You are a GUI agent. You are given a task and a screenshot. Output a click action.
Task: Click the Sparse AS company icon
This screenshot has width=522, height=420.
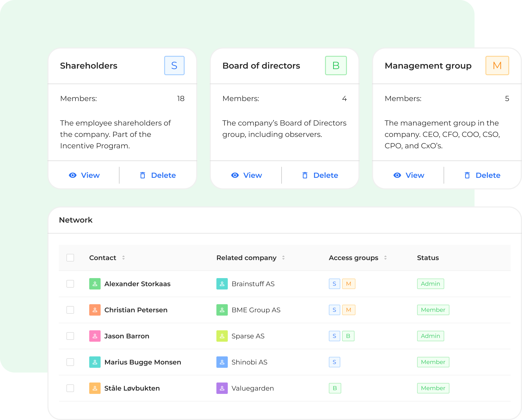222,336
